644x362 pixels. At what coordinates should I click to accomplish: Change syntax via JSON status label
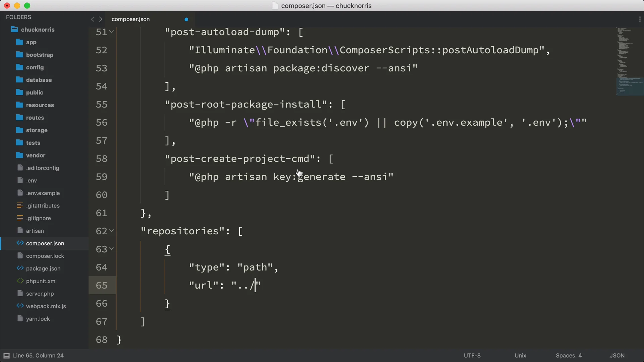[x=617, y=356]
